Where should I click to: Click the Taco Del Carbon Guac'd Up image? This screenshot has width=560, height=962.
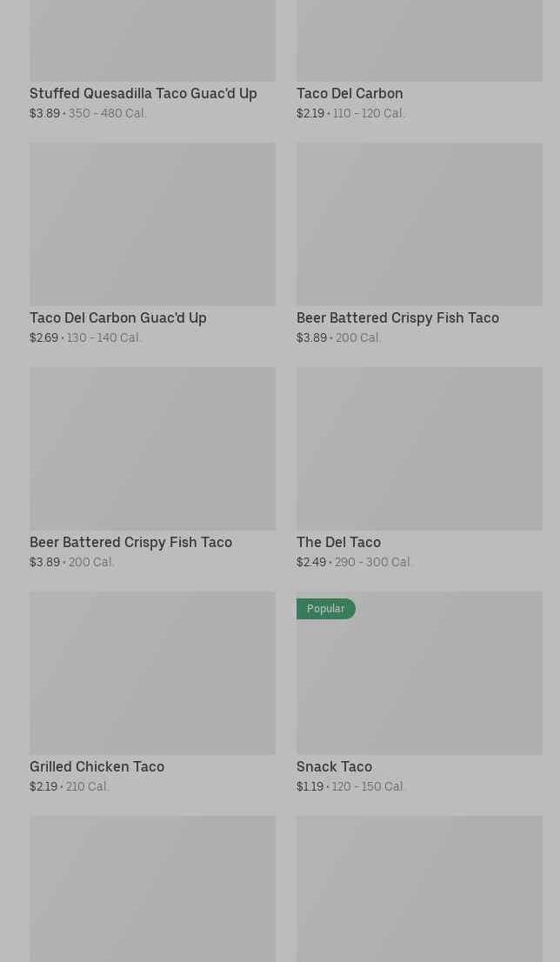(152, 224)
